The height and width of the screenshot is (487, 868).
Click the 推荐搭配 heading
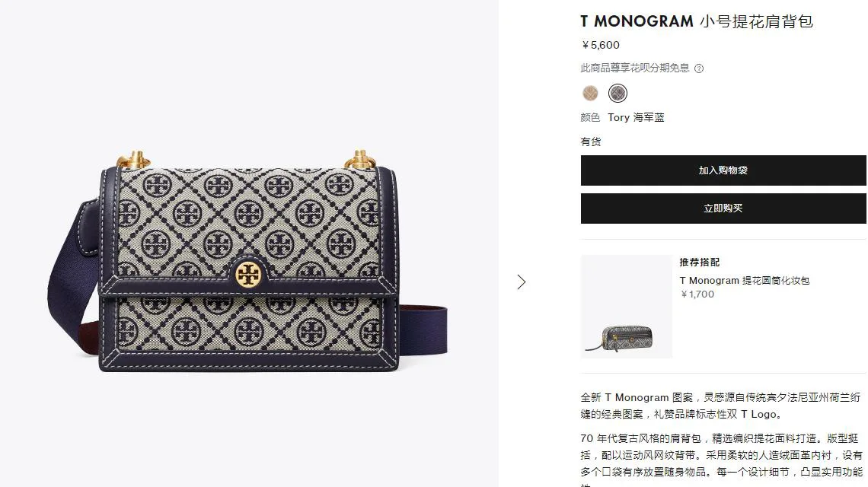(x=700, y=263)
